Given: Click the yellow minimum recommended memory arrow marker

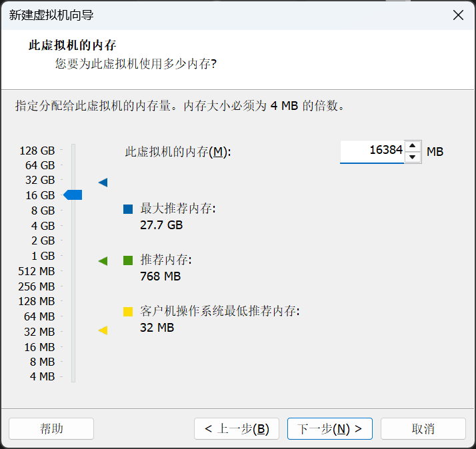Looking at the screenshot, I should [x=103, y=330].
